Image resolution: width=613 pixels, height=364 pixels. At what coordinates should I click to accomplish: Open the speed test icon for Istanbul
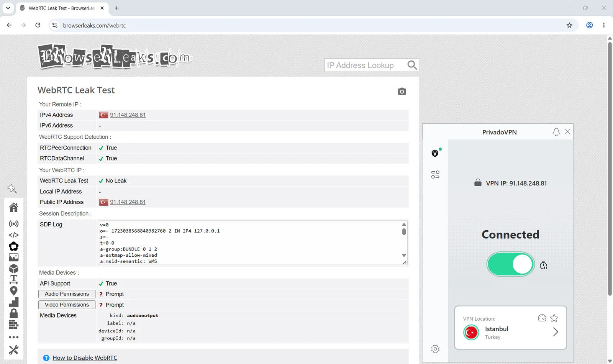pos(542,318)
